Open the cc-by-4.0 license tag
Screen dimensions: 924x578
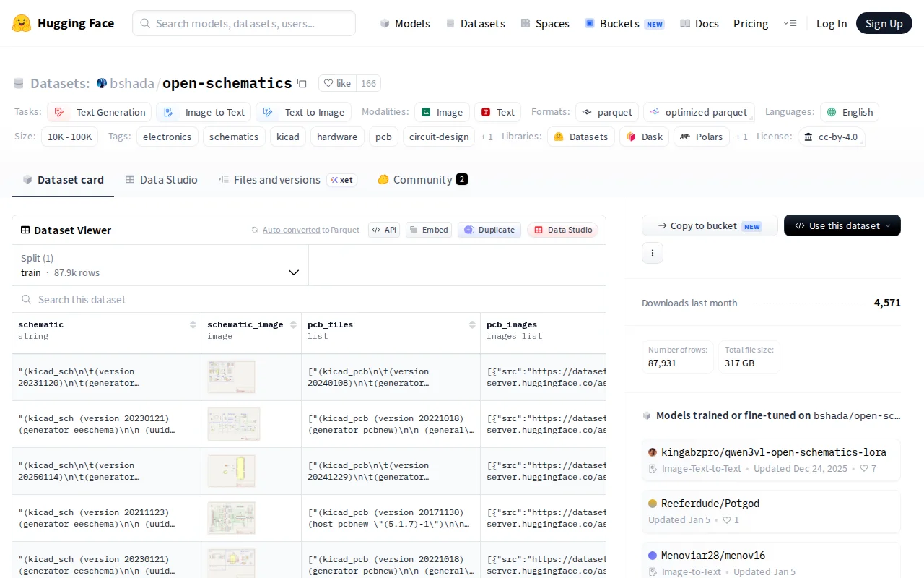pos(831,137)
